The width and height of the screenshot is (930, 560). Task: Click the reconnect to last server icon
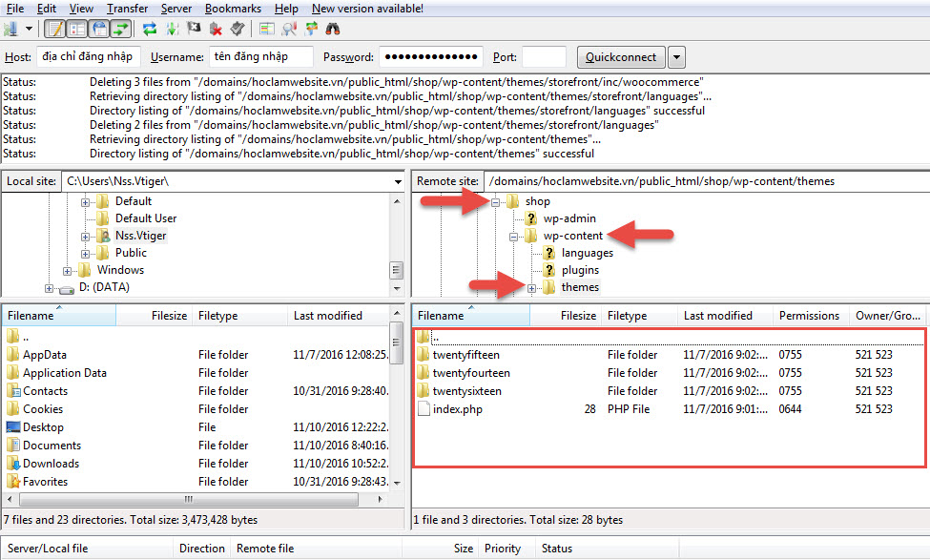pyautogui.click(x=237, y=30)
